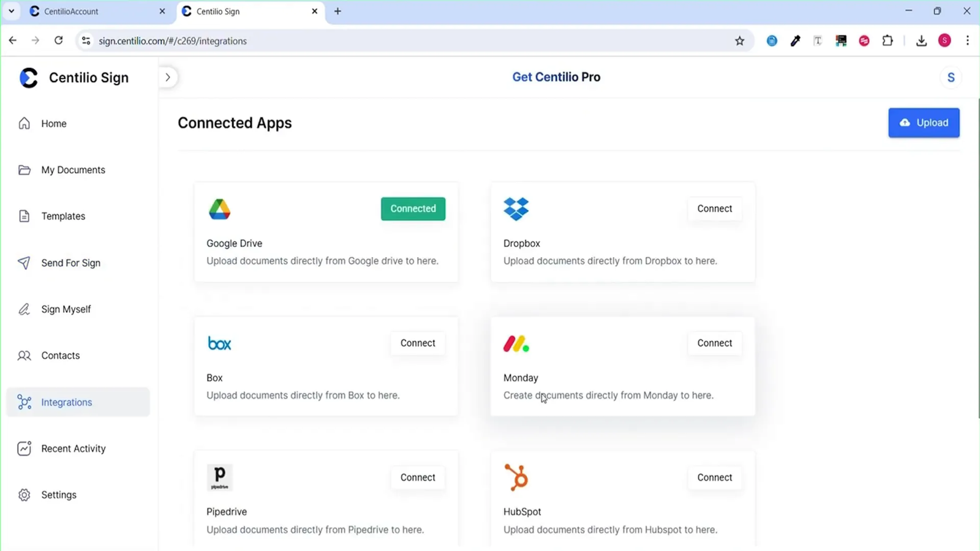Open the Chrome three-dot menu
This screenshot has height=551, width=980.
point(968,40)
